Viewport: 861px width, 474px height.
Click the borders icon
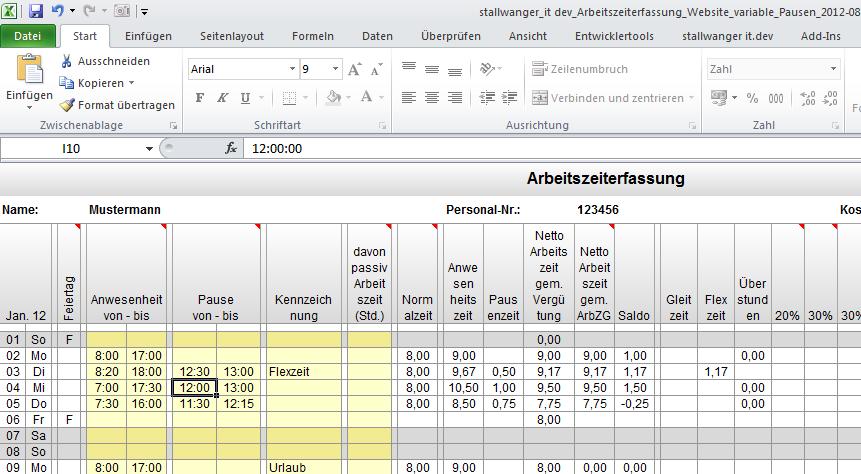[x=289, y=98]
